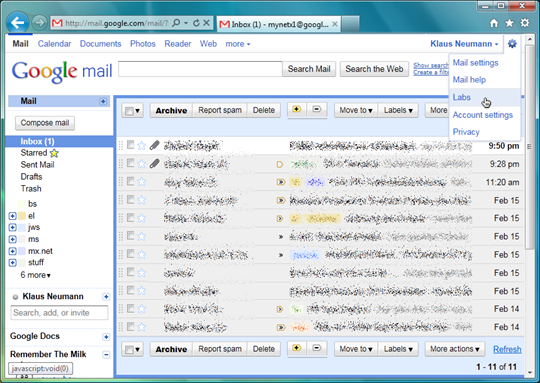Check the box for the 11:20 am email
This screenshot has width=540, height=383.
130,181
